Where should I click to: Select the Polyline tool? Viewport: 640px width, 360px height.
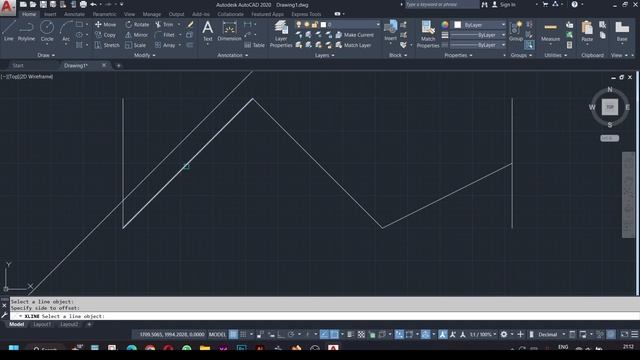pos(26,31)
